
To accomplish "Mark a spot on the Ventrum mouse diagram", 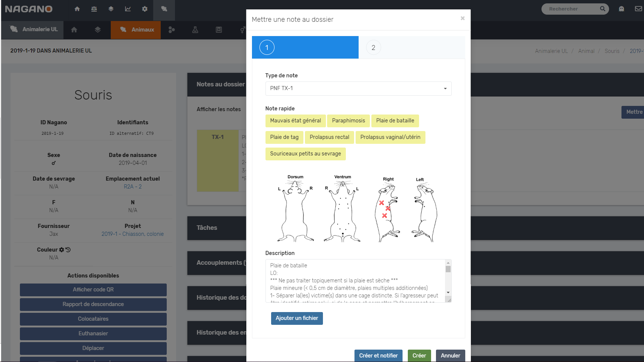I will point(342,212).
